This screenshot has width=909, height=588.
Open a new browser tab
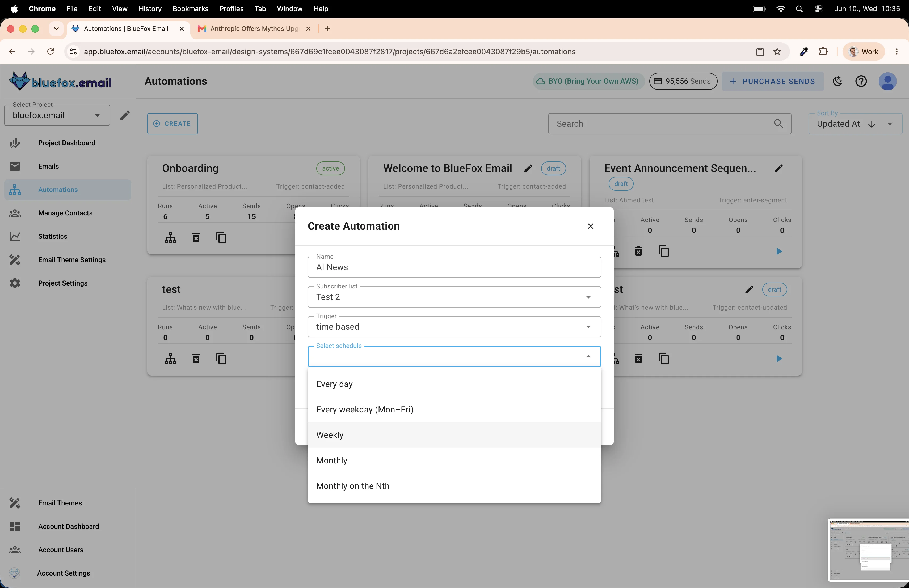click(327, 29)
